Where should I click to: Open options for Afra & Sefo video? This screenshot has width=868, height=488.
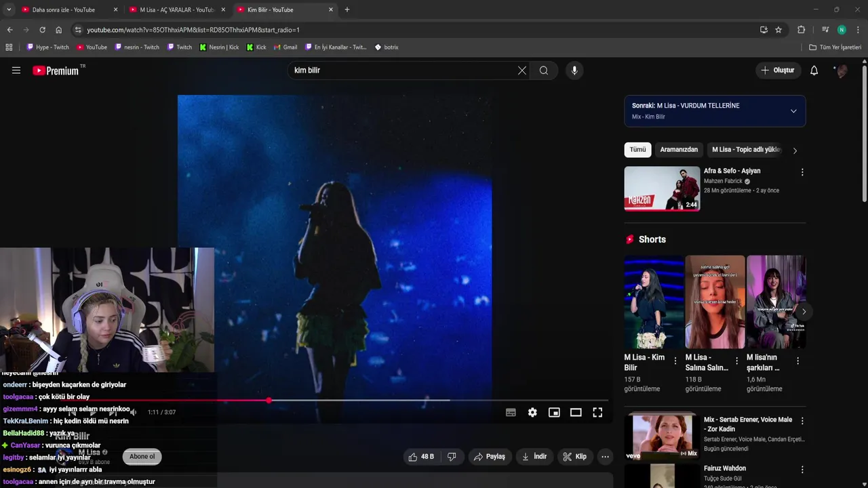[802, 172]
